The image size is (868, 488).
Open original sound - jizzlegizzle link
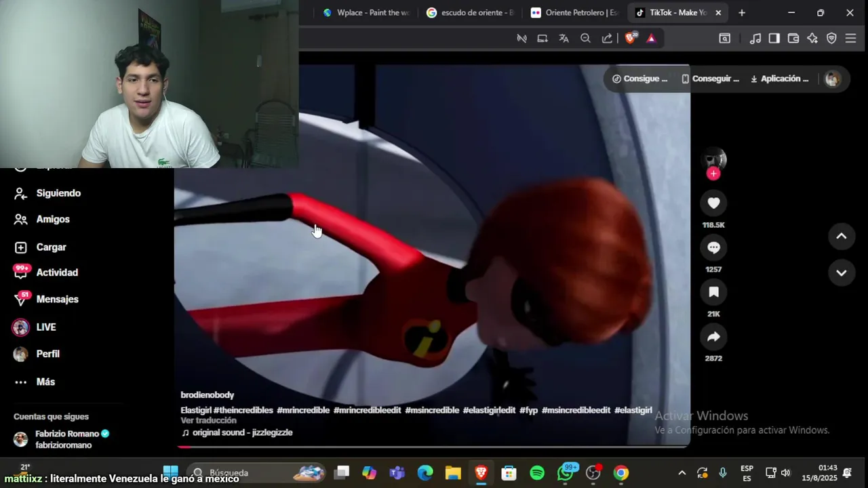click(x=237, y=432)
